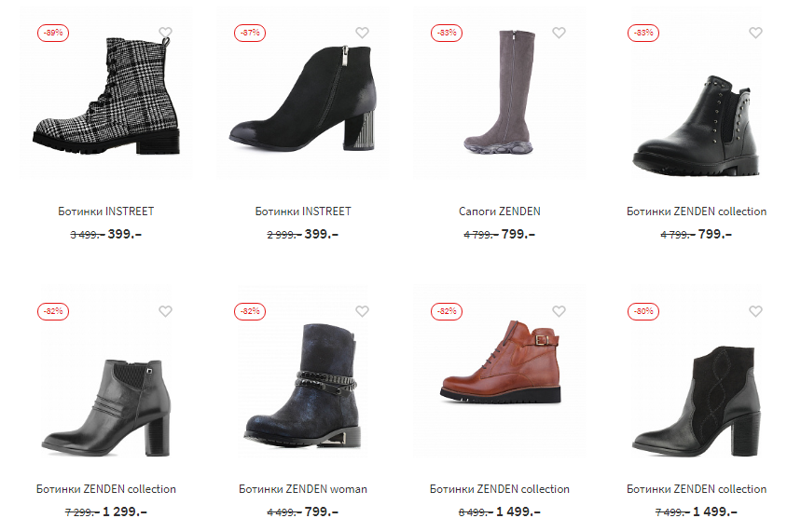
Task: Open navy boot with studded strap image
Action: coord(302,387)
